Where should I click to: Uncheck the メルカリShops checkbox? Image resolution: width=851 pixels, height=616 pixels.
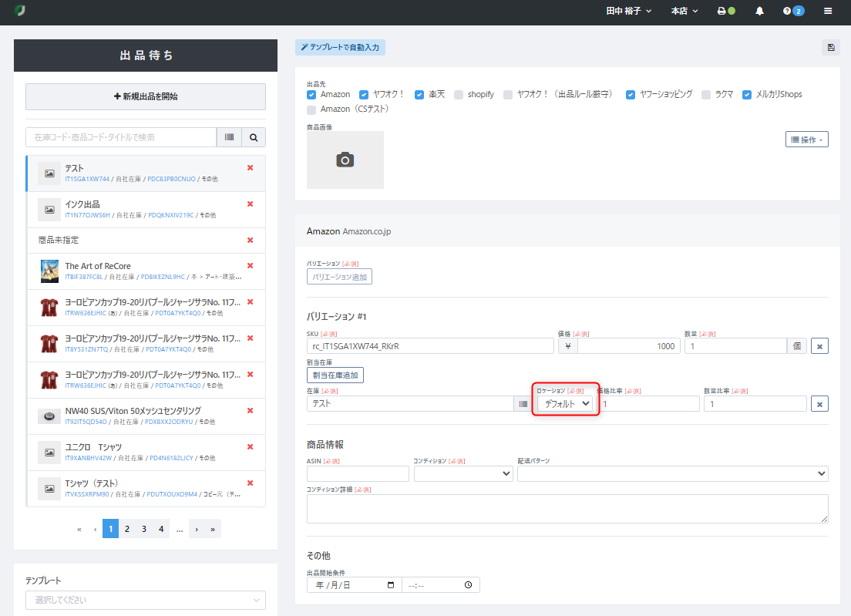click(x=747, y=94)
